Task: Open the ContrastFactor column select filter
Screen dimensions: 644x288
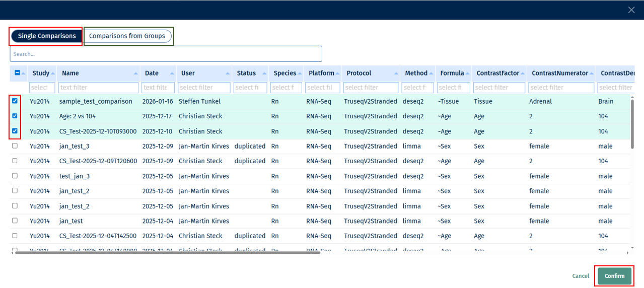Action: point(498,88)
